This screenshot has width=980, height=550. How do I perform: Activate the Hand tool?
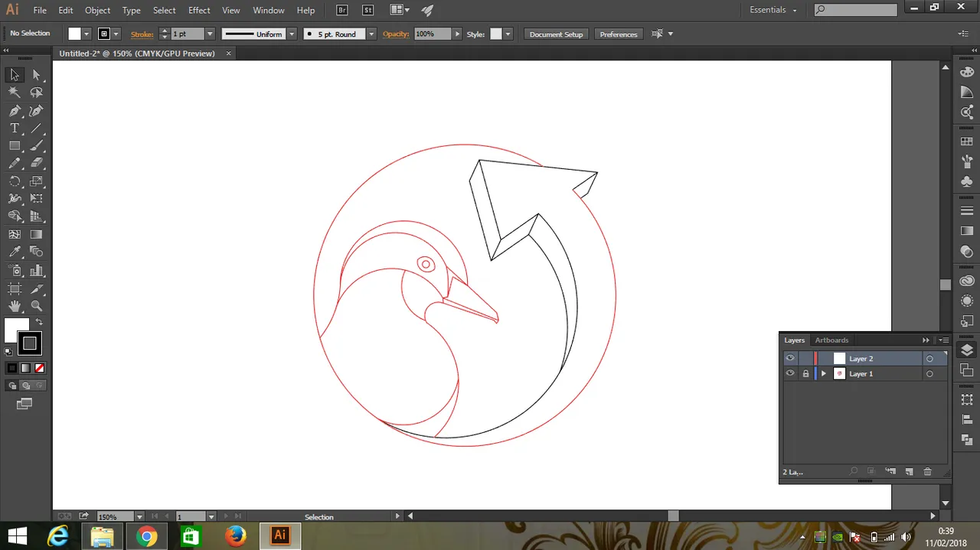pyautogui.click(x=15, y=306)
